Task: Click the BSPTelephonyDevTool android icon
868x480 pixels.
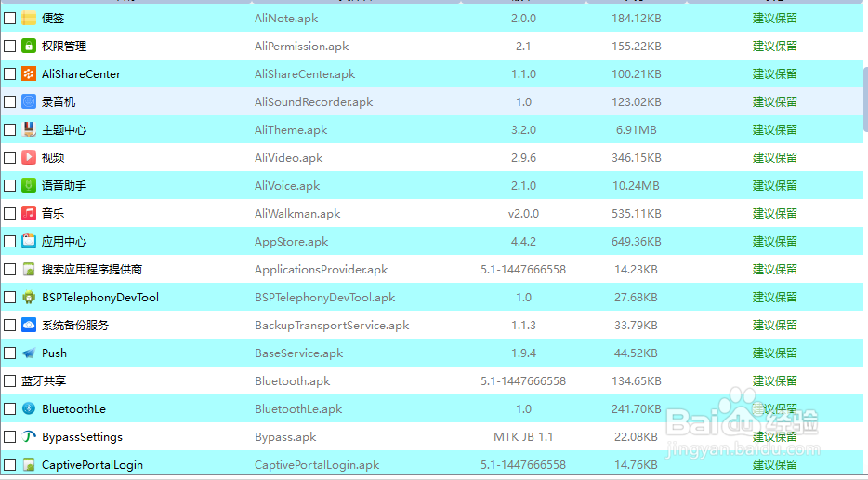Action: pos(29,297)
